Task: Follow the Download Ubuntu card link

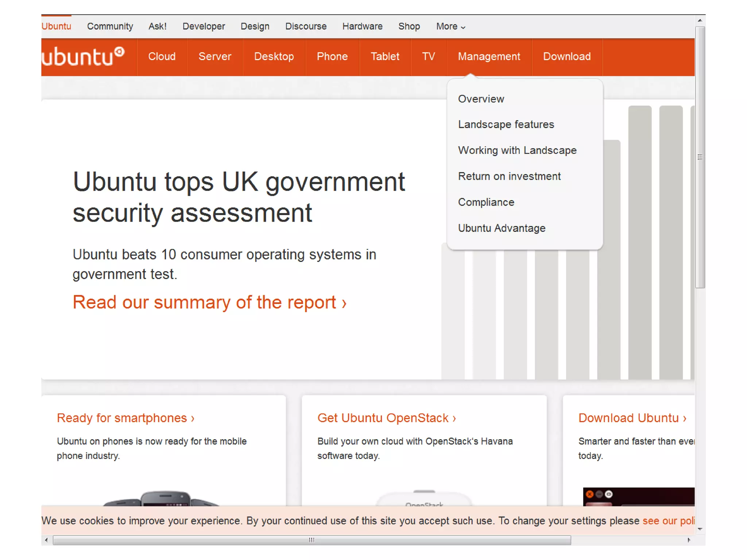Action: point(632,418)
